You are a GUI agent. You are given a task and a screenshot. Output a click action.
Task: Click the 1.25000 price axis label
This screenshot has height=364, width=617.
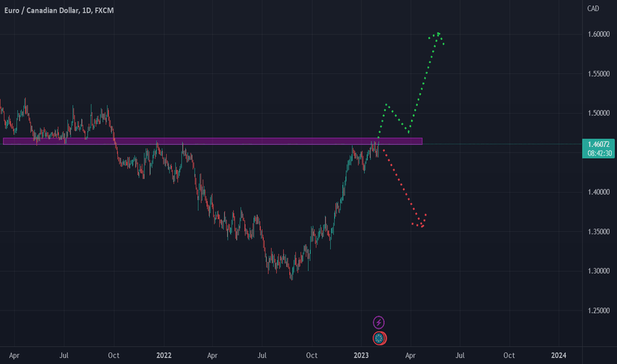click(598, 310)
